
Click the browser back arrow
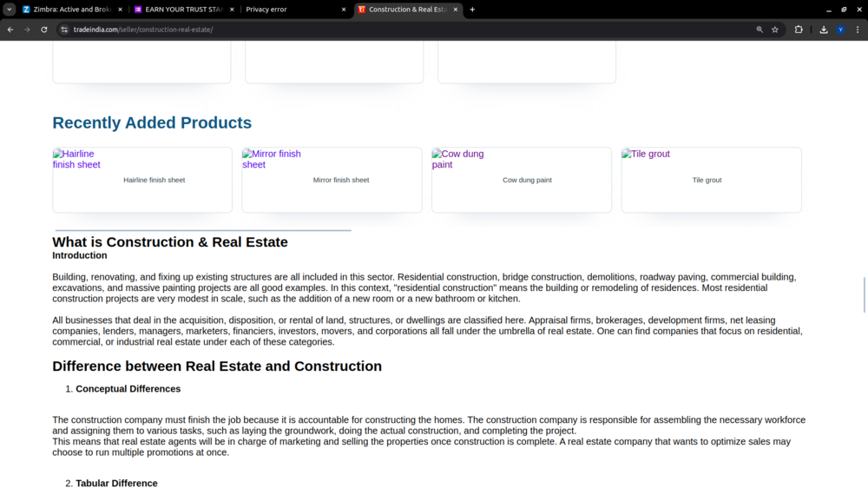pos(10,30)
